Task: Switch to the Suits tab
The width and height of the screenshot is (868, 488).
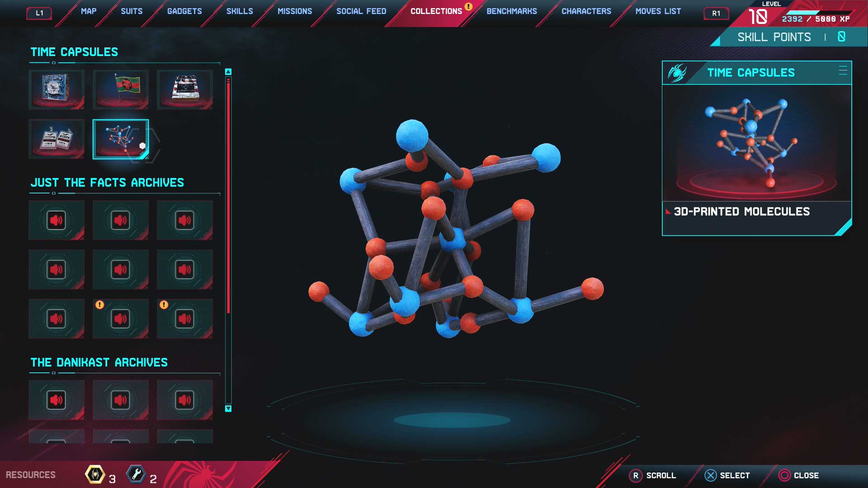Action: [x=132, y=11]
